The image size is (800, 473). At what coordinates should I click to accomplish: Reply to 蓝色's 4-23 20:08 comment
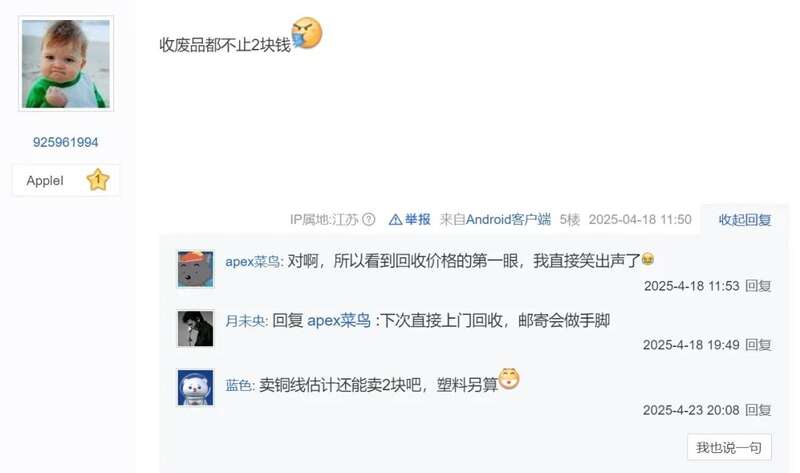coord(758,410)
